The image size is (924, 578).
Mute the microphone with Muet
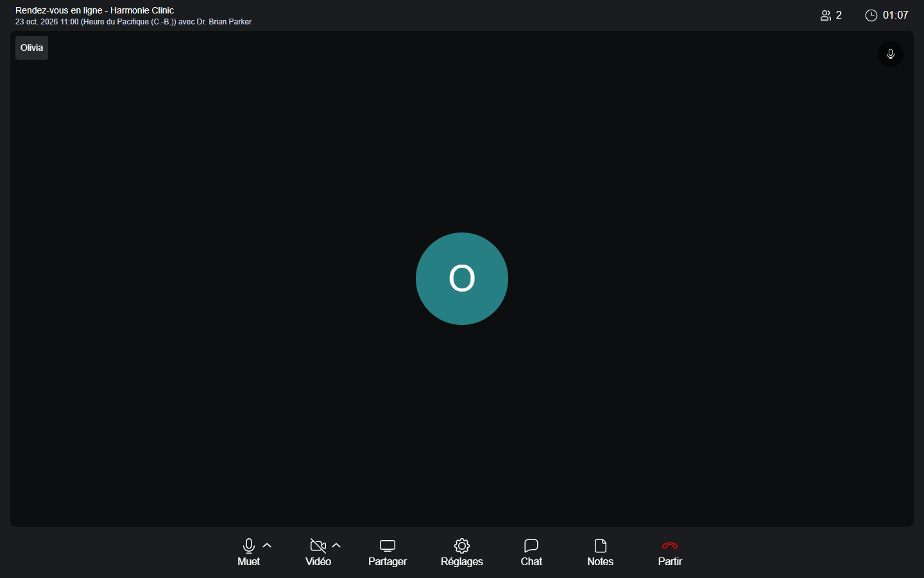click(248, 552)
